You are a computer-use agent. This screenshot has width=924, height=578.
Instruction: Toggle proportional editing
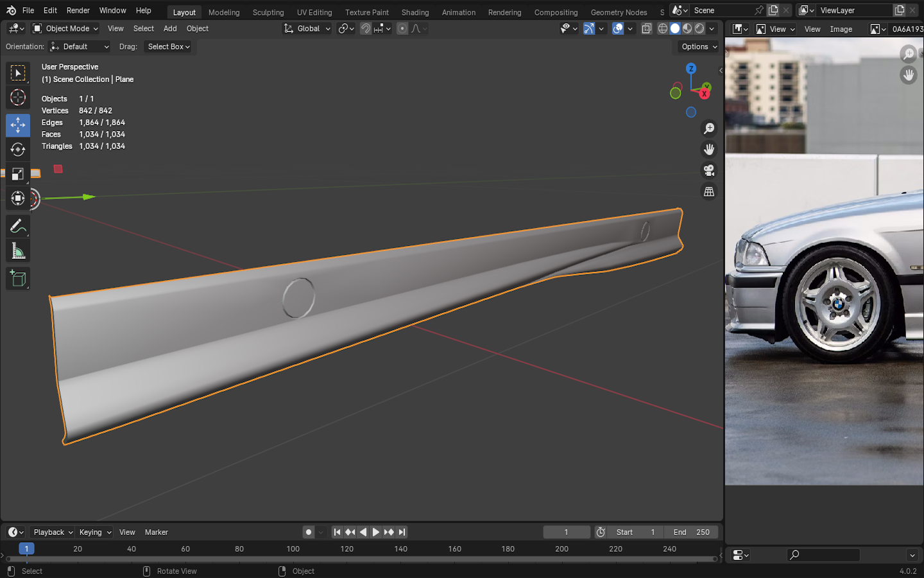[x=402, y=28]
